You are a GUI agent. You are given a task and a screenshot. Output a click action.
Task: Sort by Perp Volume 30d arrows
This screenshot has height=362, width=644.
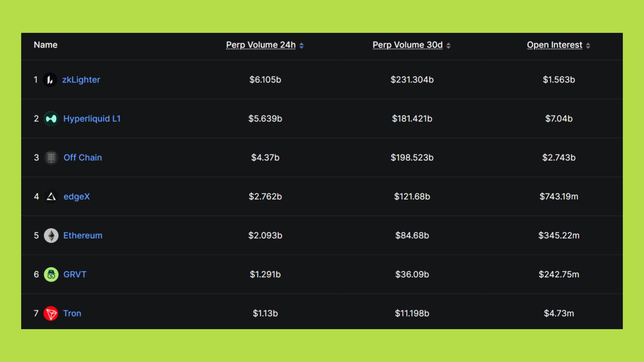448,46
